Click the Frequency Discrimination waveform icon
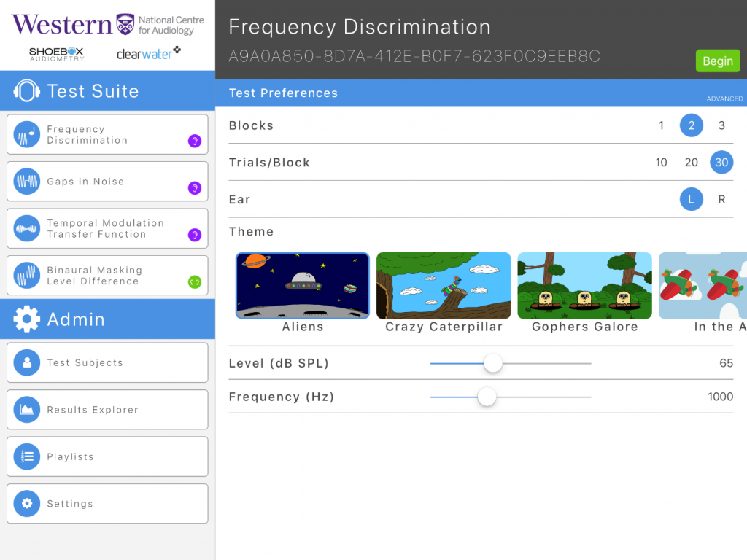The width and height of the screenshot is (747, 560). [27, 135]
